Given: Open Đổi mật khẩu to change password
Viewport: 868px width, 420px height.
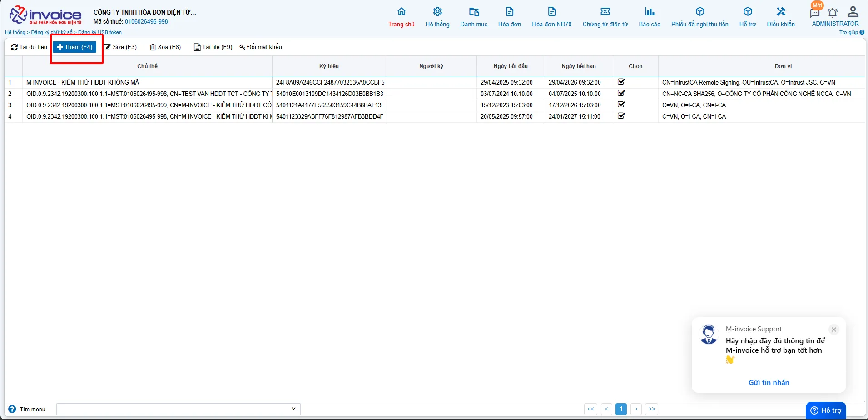Looking at the screenshot, I should coord(261,47).
